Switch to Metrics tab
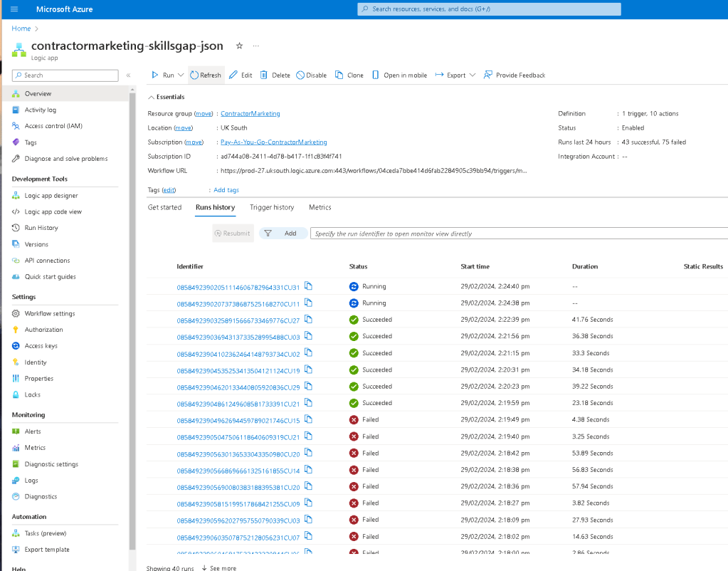Screen dimensions: 728x571 tap(320, 207)
